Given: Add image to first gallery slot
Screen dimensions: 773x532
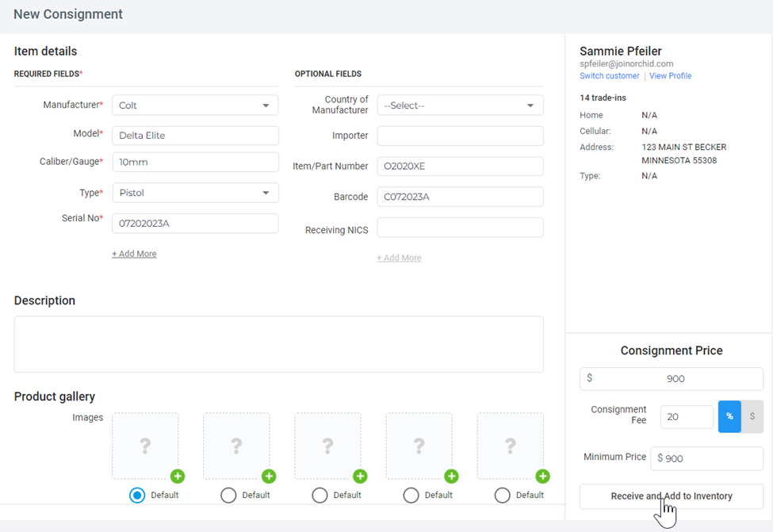Looking at the screenshot, I should 178,477.
